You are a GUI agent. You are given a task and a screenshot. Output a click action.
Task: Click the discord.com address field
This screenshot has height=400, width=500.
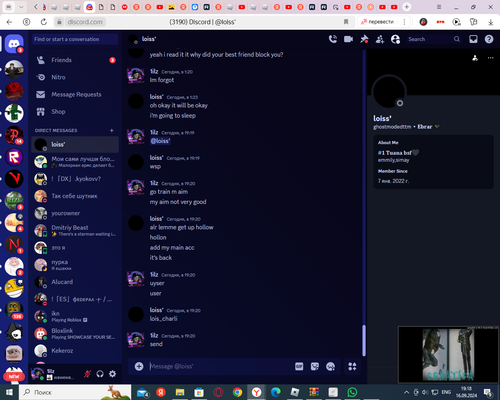[x=85, y=22]
